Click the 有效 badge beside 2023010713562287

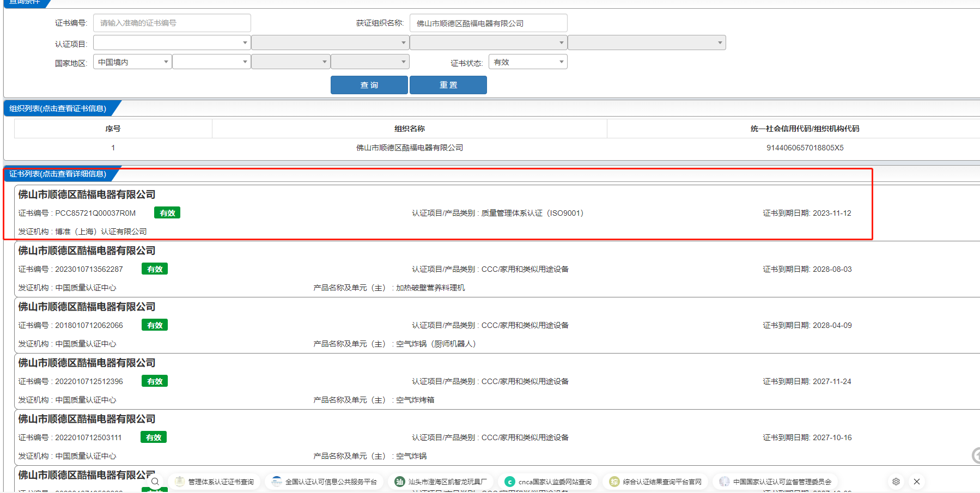[155, 269]
